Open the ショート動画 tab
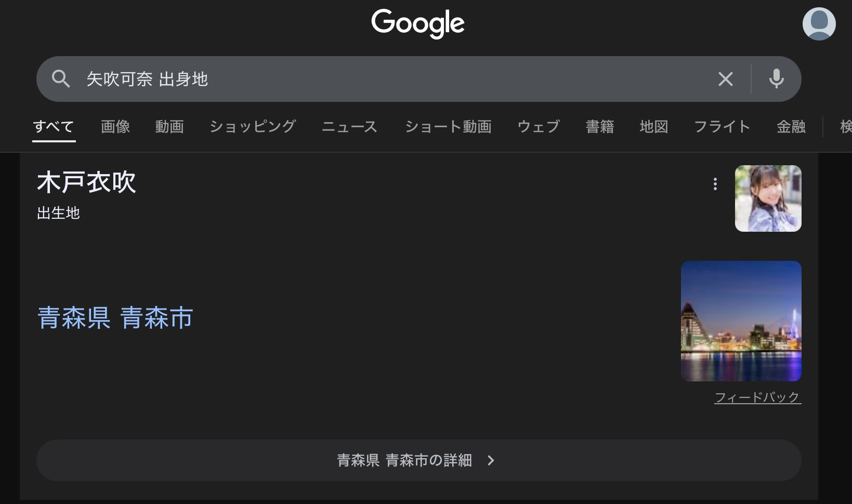Screen dimensions: 852x504 coord(448,127)
